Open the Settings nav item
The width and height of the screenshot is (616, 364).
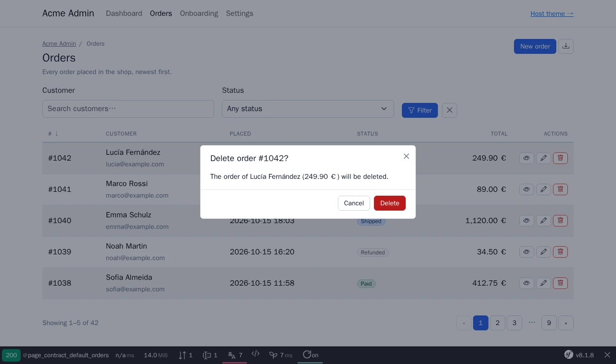pos(240,13)
